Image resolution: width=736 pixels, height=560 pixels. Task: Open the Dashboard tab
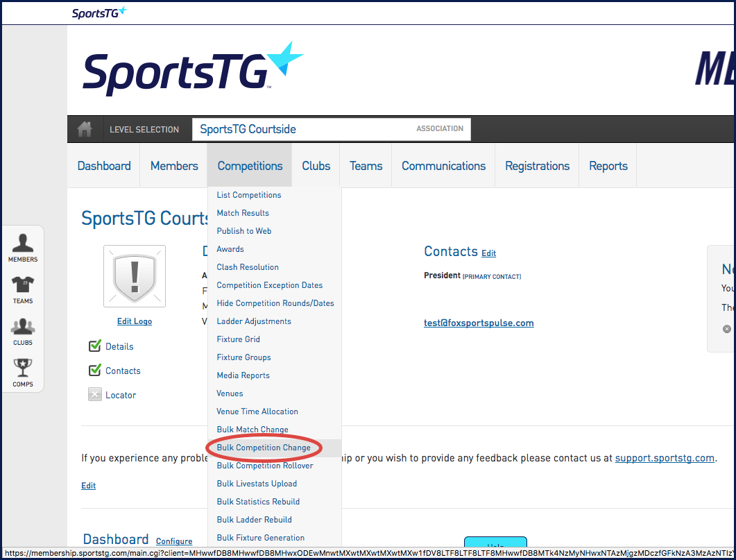click(x=104, y=166)
